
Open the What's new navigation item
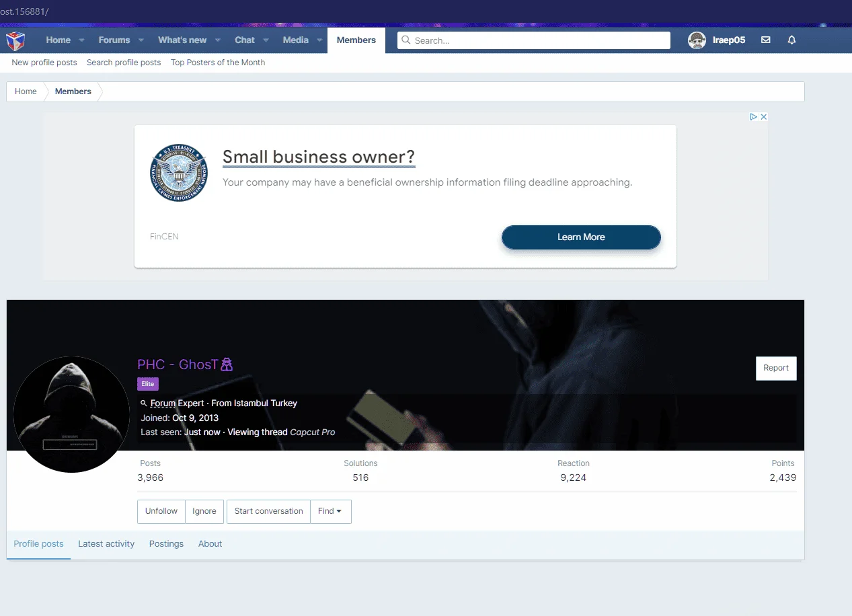[182, 40]
